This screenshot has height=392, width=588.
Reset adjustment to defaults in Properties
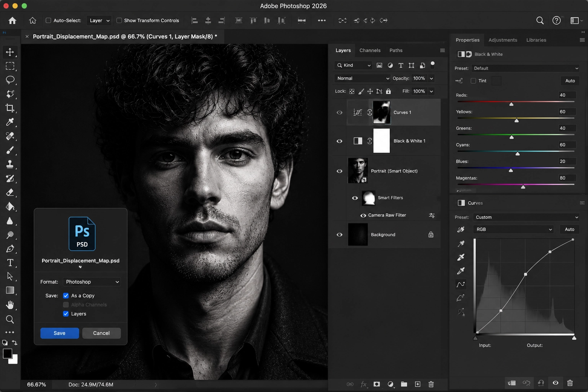point(541,383)
